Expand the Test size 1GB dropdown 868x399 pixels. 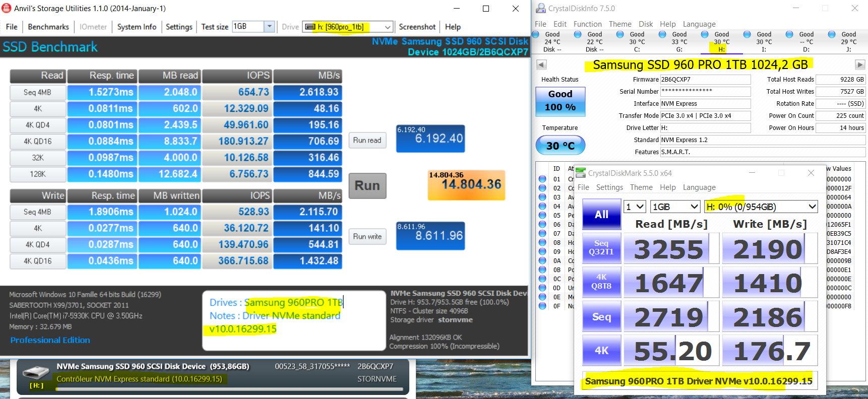point(269,27)
